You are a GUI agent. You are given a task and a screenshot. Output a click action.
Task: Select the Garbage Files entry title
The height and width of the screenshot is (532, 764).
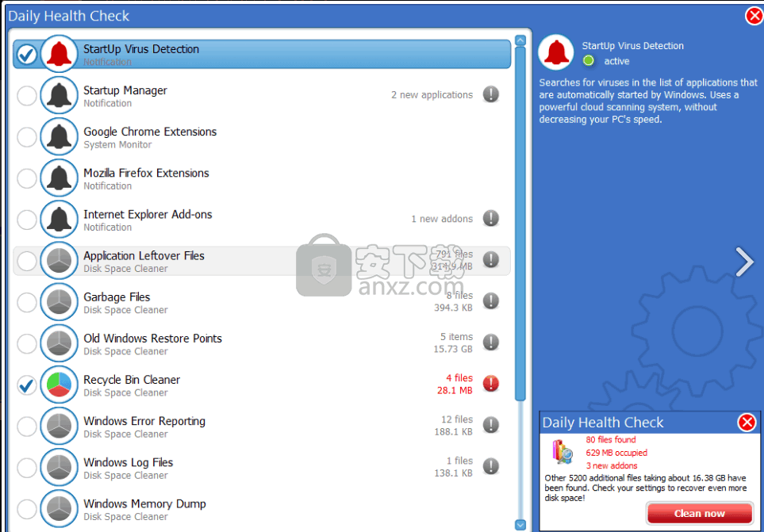coord(117,297)
